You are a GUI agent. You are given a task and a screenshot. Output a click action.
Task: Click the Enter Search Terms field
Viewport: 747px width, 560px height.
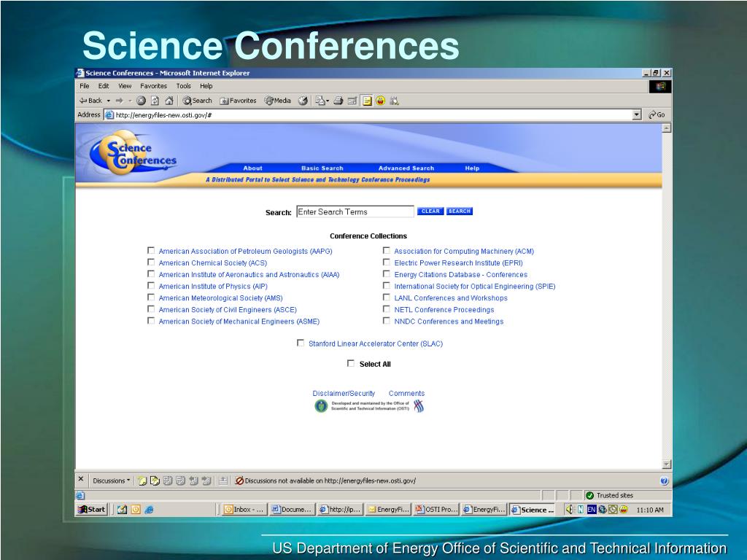pyautogui.click(x=355, y=212)
